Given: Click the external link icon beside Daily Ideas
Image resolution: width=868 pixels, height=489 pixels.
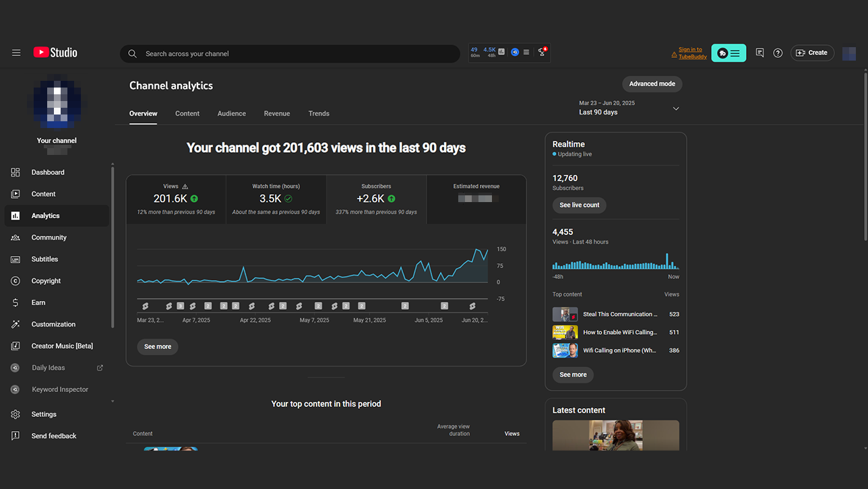Looking at the screenshot, I should [x=100, y=368].
